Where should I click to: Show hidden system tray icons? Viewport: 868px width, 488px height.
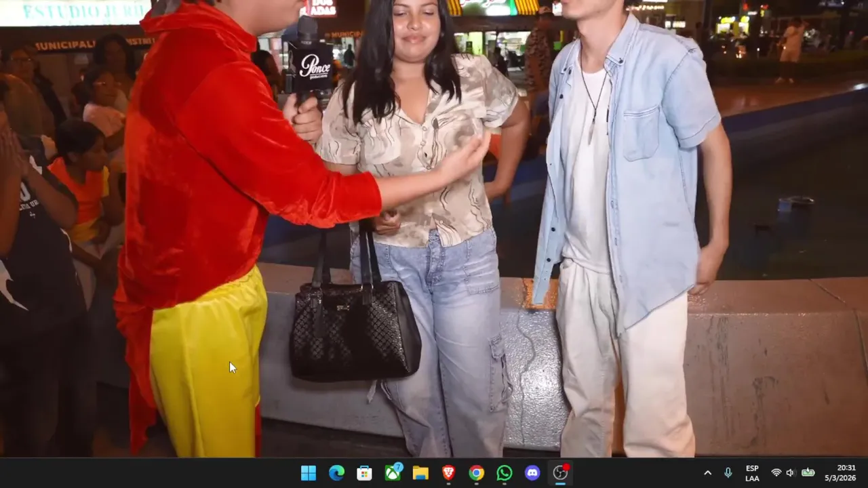click(707, 473)
